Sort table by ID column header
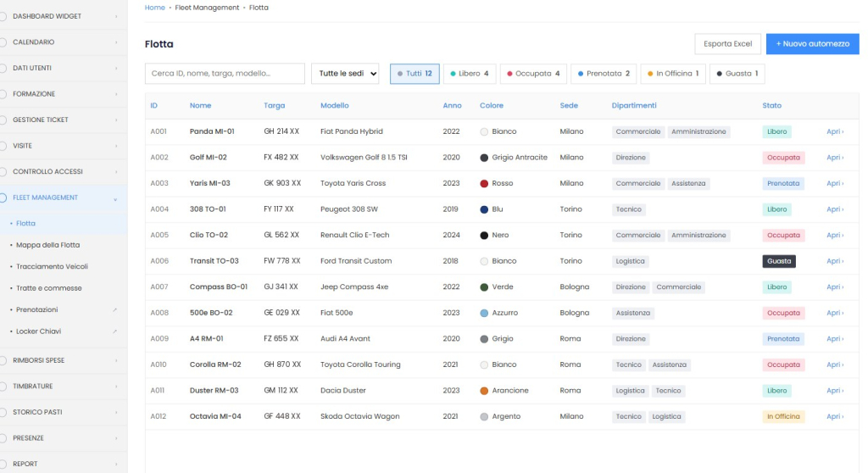The image size is (868, 473). pos(154,106)
